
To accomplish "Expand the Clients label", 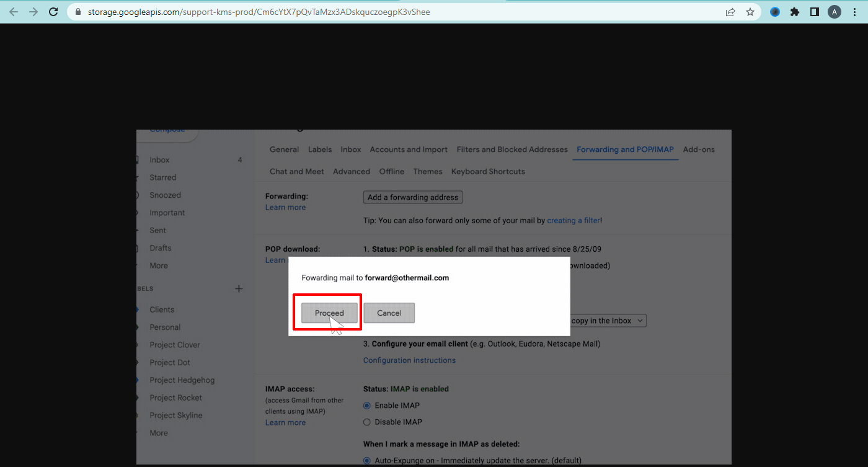I will [x=138, y=309].
